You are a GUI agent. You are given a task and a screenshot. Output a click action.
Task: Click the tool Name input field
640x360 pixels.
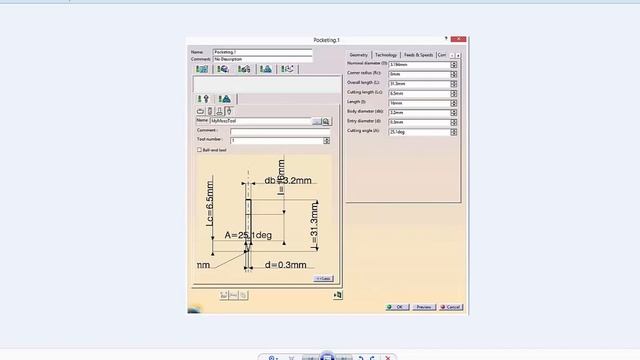[261, 121]
